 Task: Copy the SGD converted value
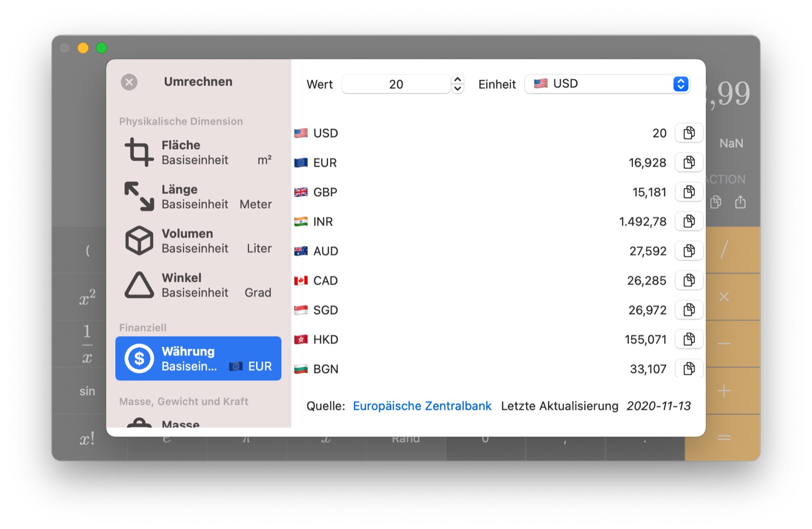click(x=689, y=310)
